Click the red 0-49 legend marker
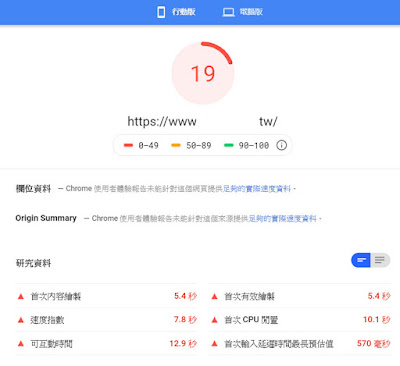The width and height of the screenshot is (400, 366). click(x=128, y=145)
